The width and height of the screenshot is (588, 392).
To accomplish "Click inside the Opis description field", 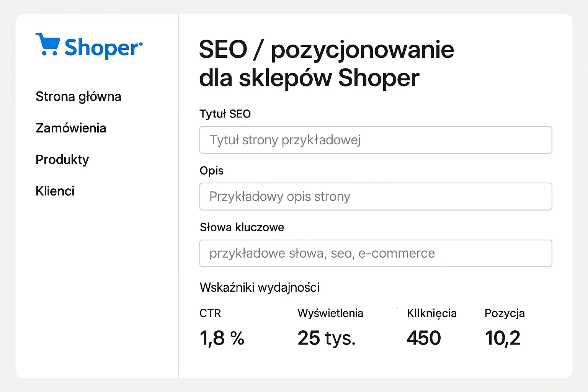I will (x=375, y=196).
